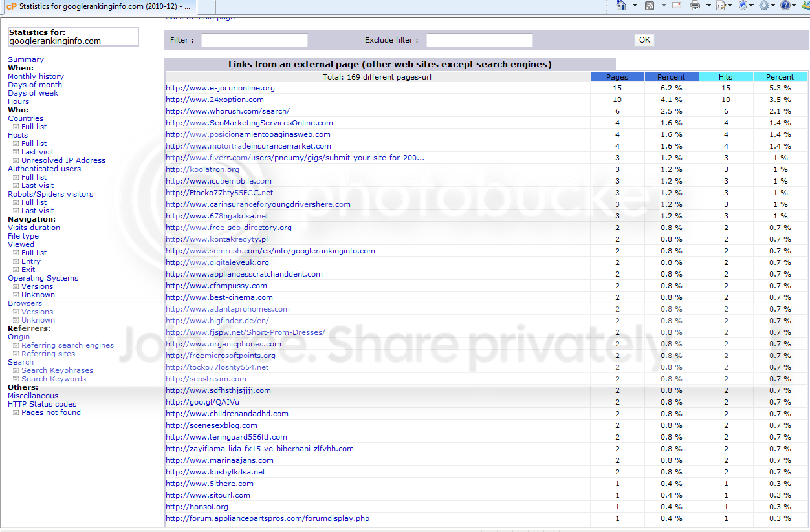Open the Tools gear icon
Image resolution: width=810 pixels, height=532 pixels.
pos(764,6)
